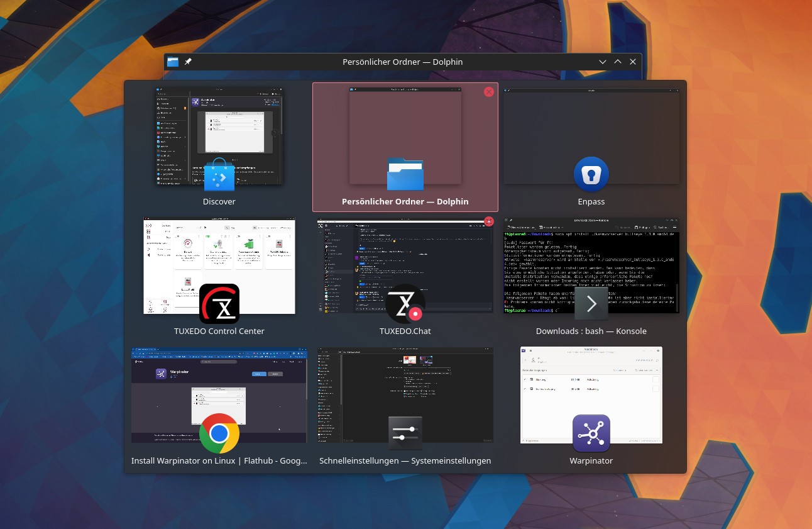Click the "Discover" label
812x529 pixels.
219,202
